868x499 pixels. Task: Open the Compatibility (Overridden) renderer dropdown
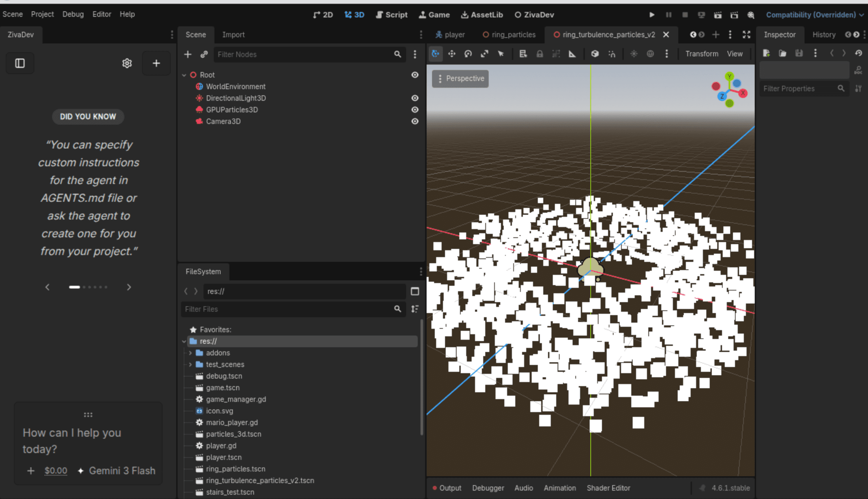coord(815,15)
